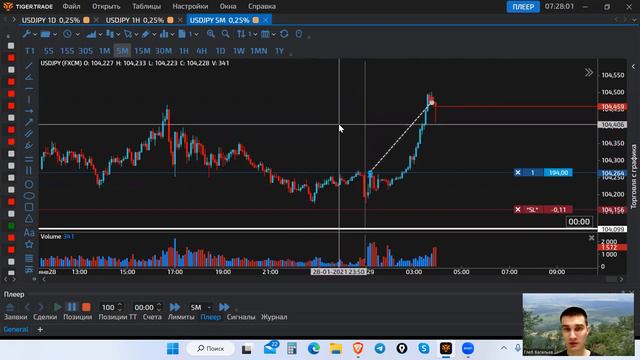This screenshot has width=640, height=360.
Task: Open the Справка menu
Action: [x=262, y=7]
